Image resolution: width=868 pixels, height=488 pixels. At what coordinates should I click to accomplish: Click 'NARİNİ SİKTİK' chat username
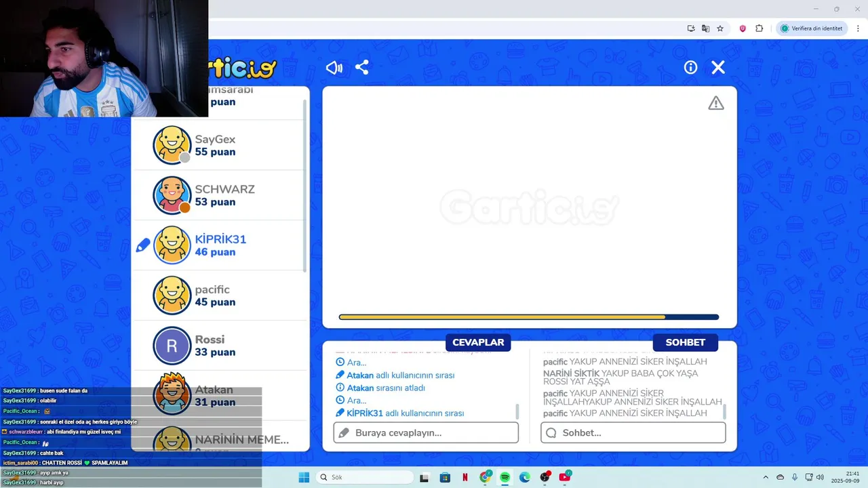click(x=571, y=373)
